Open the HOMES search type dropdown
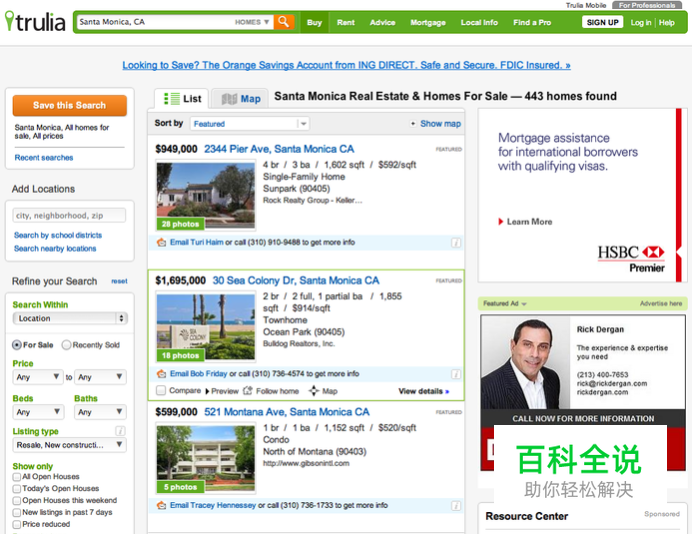 [x=252, y=22]
